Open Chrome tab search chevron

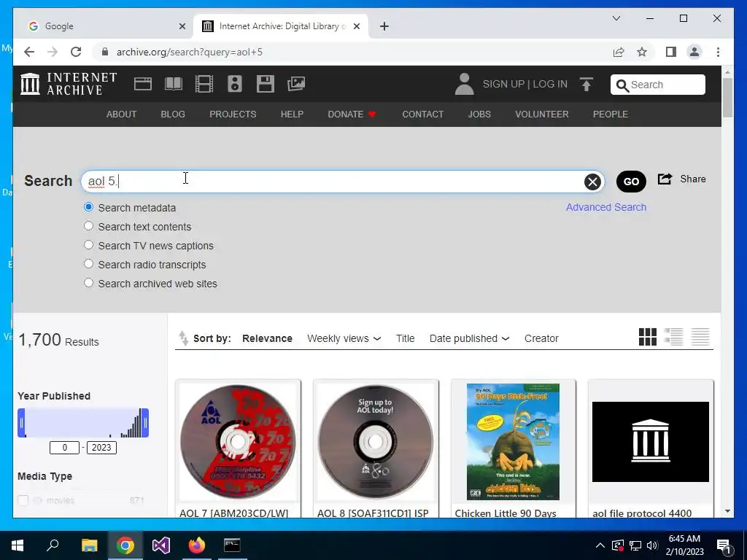point(616,18)
